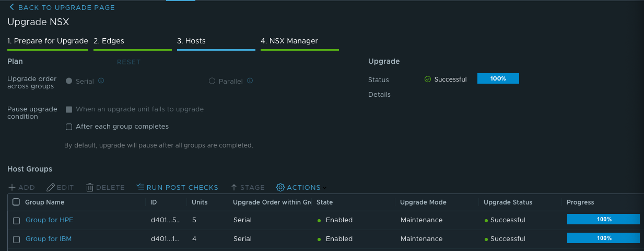Image resolution: width=644 pixels, height=251 pixels.
Task: Enable pause after each group completes
Action: [69, 127]
